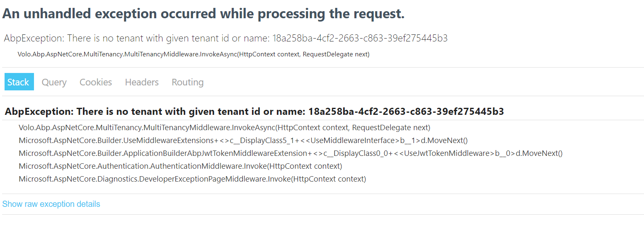
Task: Click the InvokeAsync line under the header message
Action: pyautogui.click(x=193, y=54)
